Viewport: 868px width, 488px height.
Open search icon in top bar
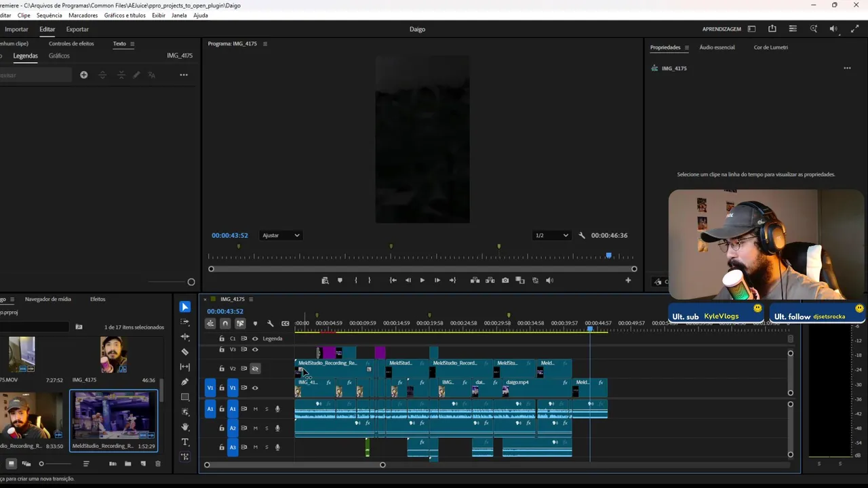[x=813, y=29]
